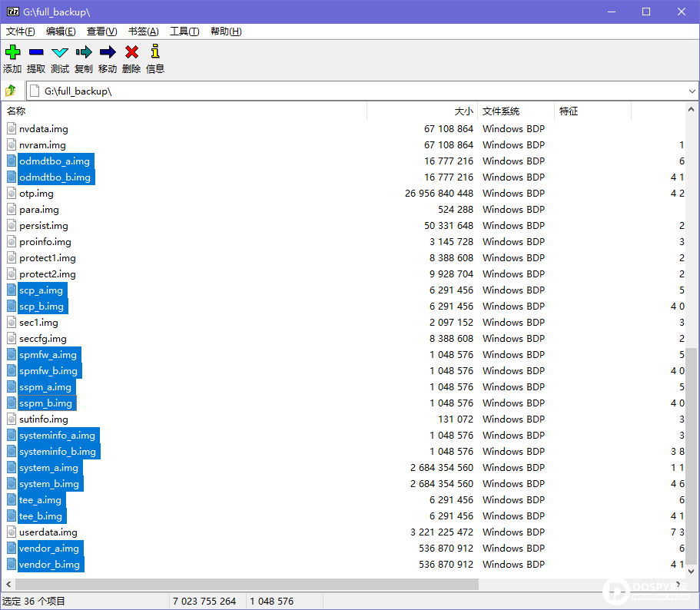Click the file icon of sec1.img

tap(12, 323)
